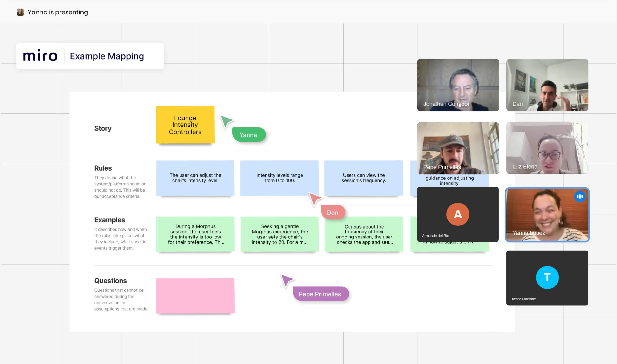Select the 'guidance on adjusting intensity' sticky

point(450,180)
